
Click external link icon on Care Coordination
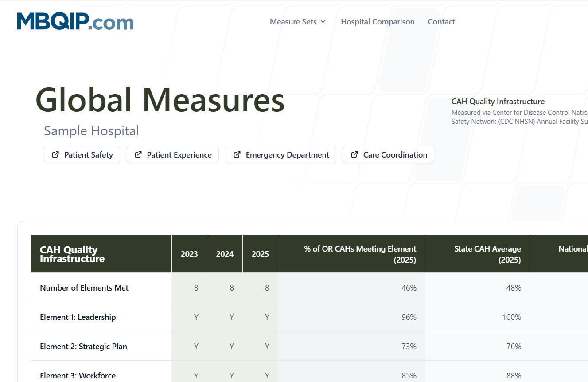[x=354, y=154]
